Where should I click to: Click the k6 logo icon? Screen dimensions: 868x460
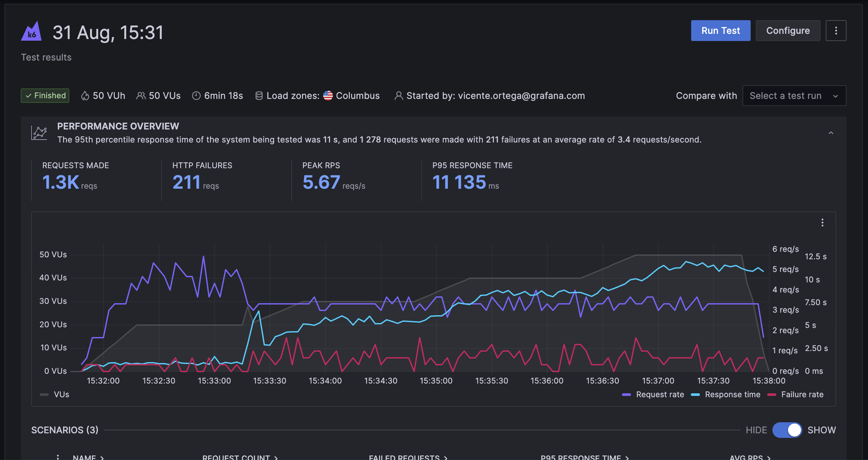[x=31, y=31]
